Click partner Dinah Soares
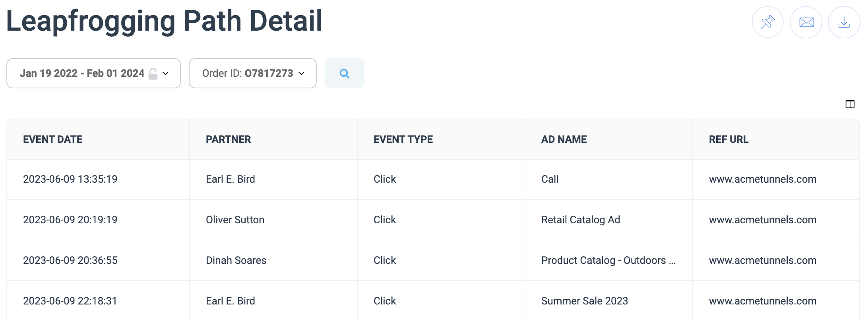Image resolution: width=868 pixels, height=320 pixels. point(236,260)
